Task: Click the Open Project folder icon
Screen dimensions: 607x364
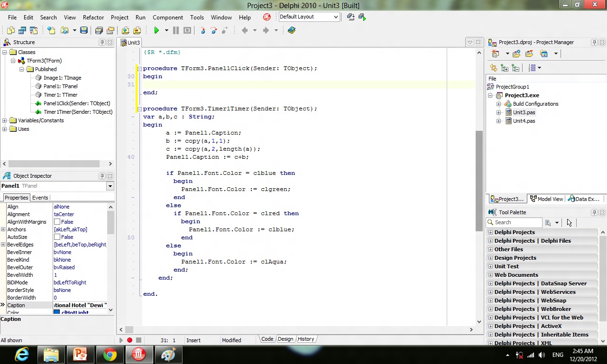Action: click(x=110, y=30)
